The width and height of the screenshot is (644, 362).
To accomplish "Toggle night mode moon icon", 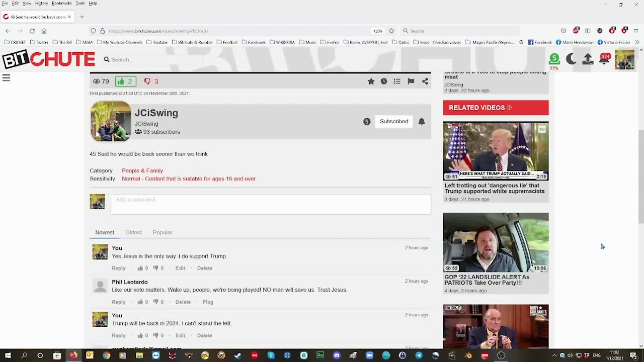I will pyautogui.click(x=571, y=59).
